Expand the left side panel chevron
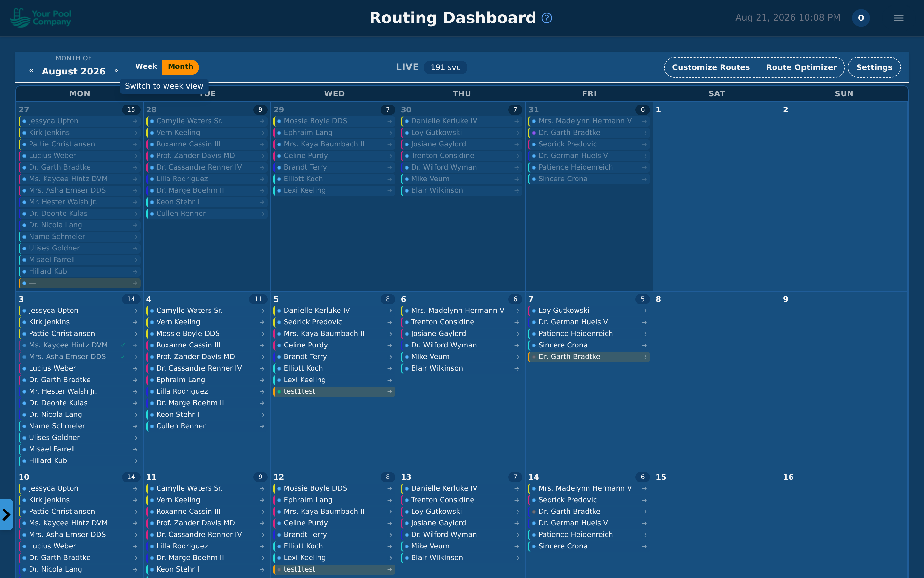This screenshot has height=578, width=924. pos(6,514)
